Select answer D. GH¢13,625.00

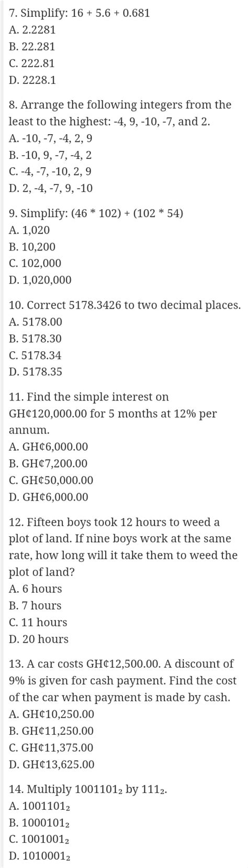(x=52, y=765)
